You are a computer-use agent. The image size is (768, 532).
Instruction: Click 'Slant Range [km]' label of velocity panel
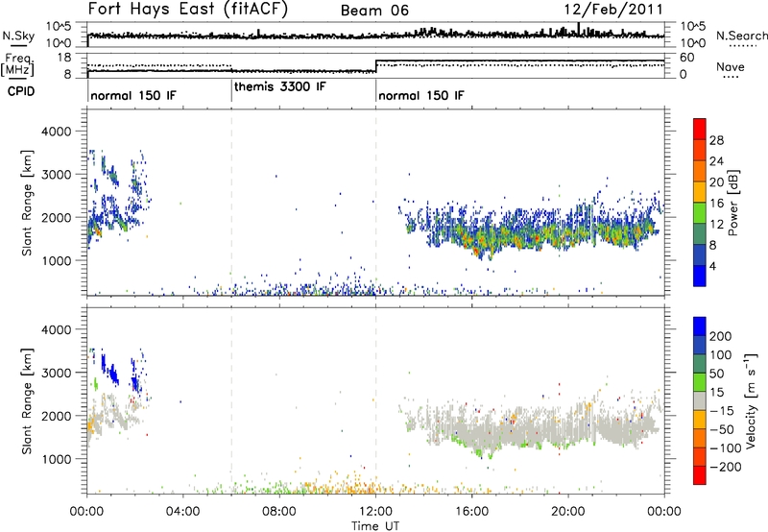pyautogui.click(x=27, y=400)
